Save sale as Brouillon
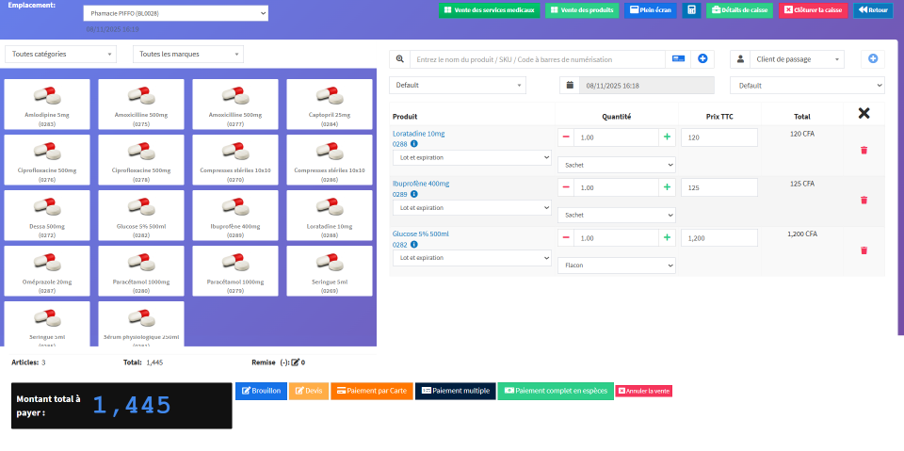The image size is (904, 451). 261,391
